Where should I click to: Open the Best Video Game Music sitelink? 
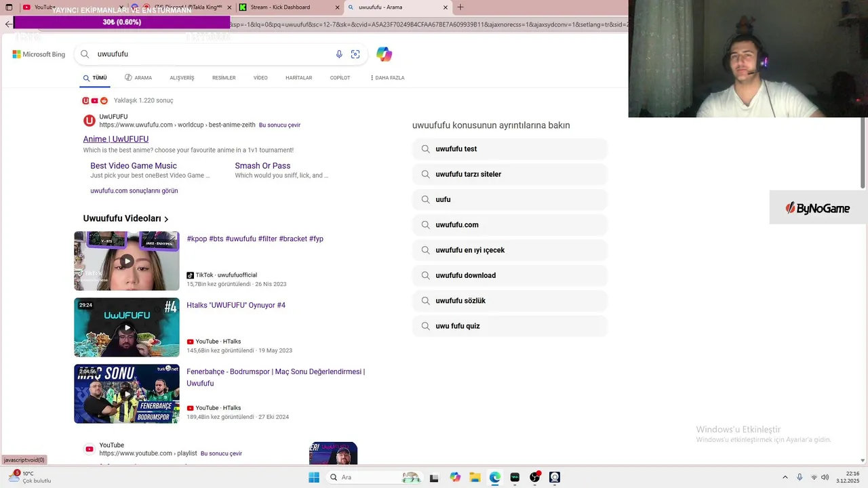coord(134,166)
